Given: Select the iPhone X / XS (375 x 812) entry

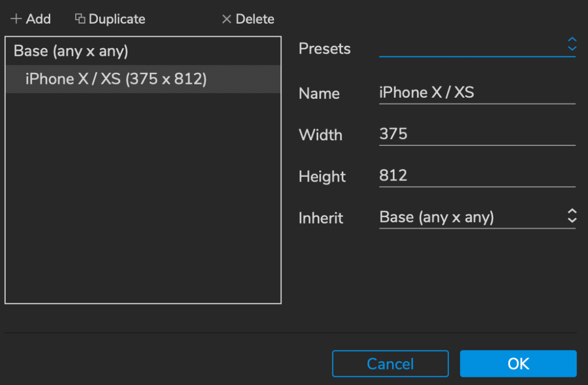Looking at the screenshot, I should click(x=116, y=79).
